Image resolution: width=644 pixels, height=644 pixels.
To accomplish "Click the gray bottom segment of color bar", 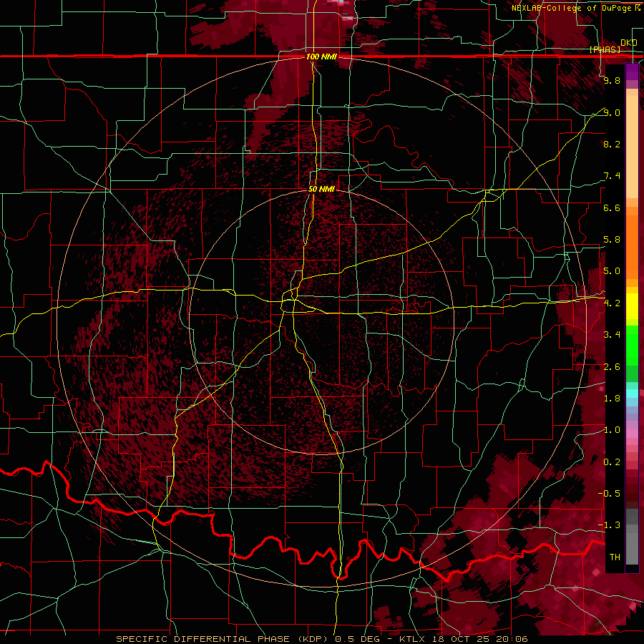I will [x=632, y=546].
